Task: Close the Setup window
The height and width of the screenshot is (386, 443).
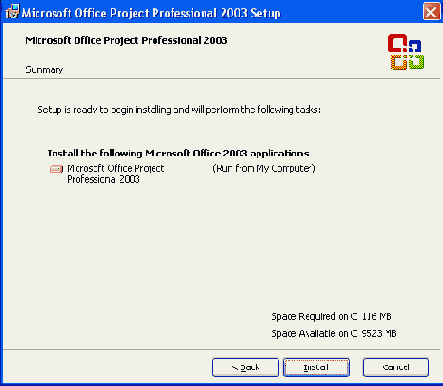Action: click(x=431, y=12)
